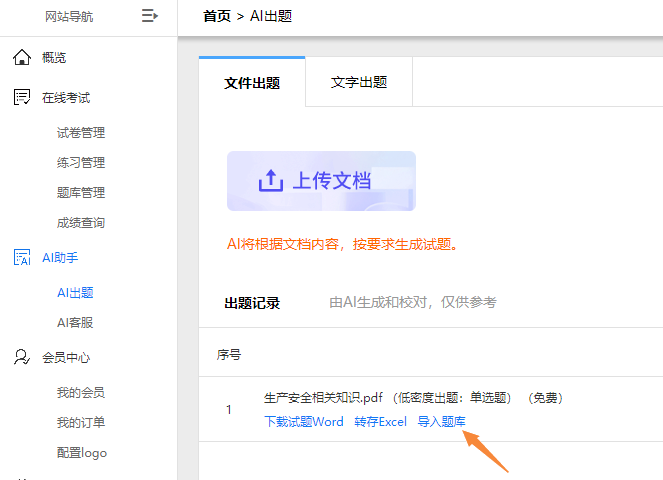Click the 下载试题Word link
The image size is (663, 480).
coord(304,422)
